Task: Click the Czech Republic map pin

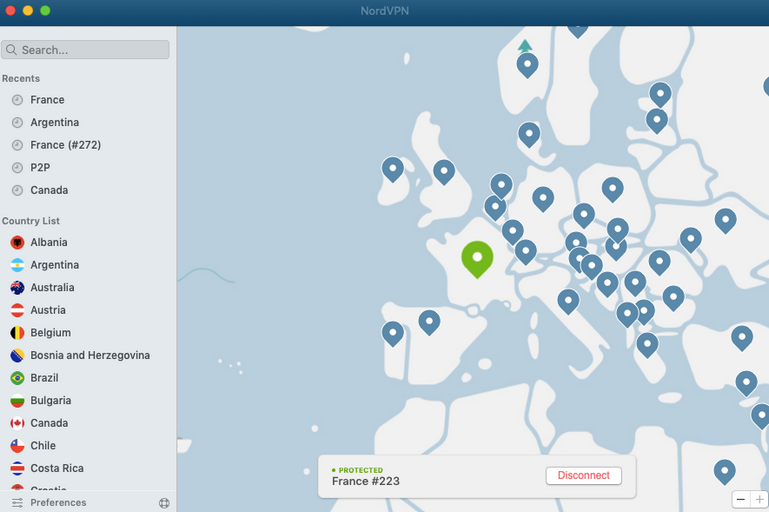Action: [584, 216]
